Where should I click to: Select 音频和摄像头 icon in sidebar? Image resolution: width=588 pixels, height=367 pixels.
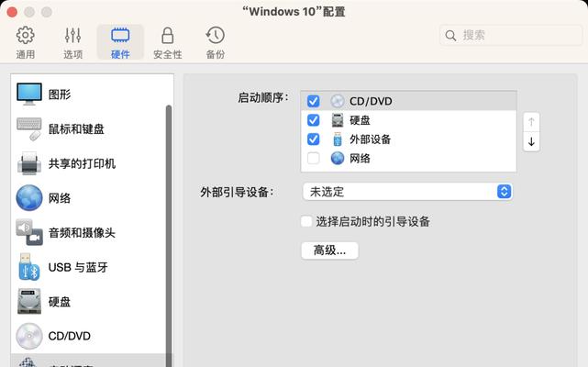pos(29,233)
